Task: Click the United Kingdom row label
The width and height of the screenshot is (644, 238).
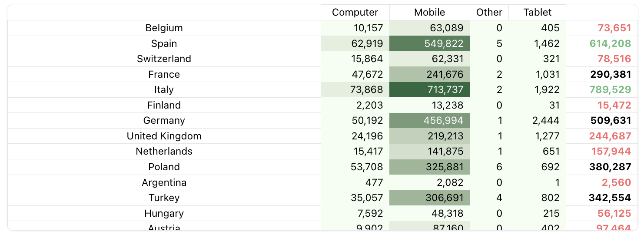Action: pos(164,136)
